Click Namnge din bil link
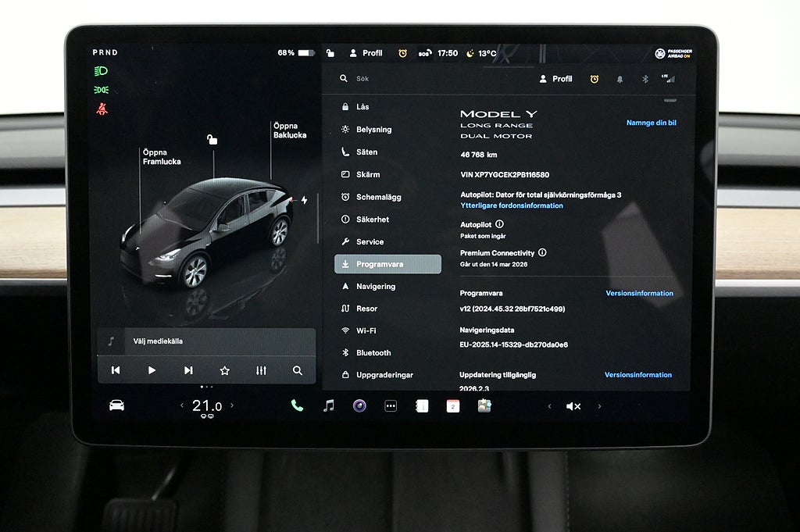This screenshot has width=800, height=532. click(x=651, y=123)
